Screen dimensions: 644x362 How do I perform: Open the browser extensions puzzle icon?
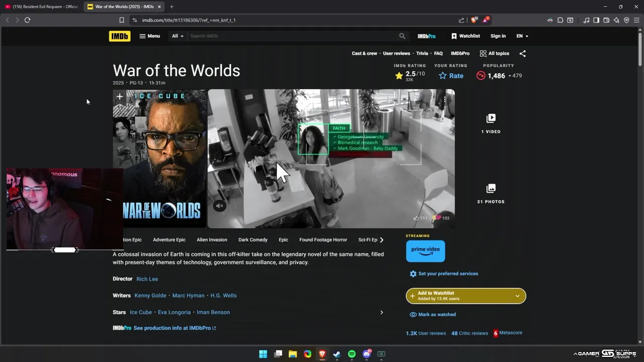click(560, 20)
